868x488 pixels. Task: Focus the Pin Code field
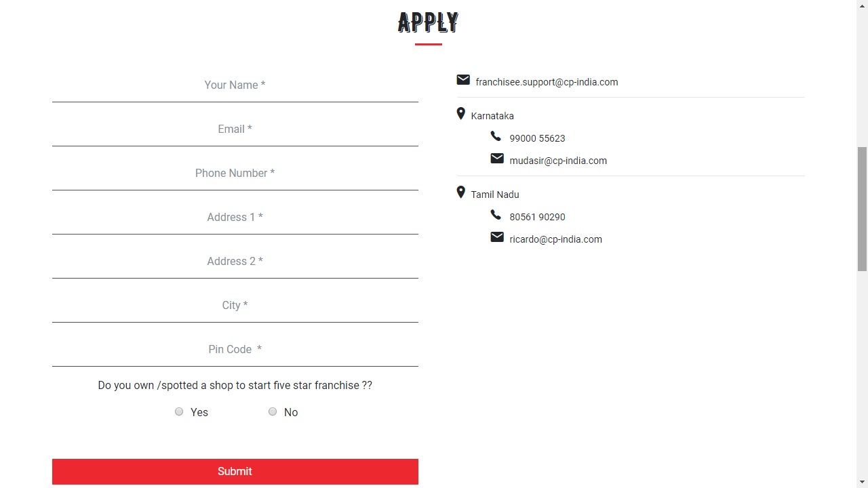(x=235, y=350)
